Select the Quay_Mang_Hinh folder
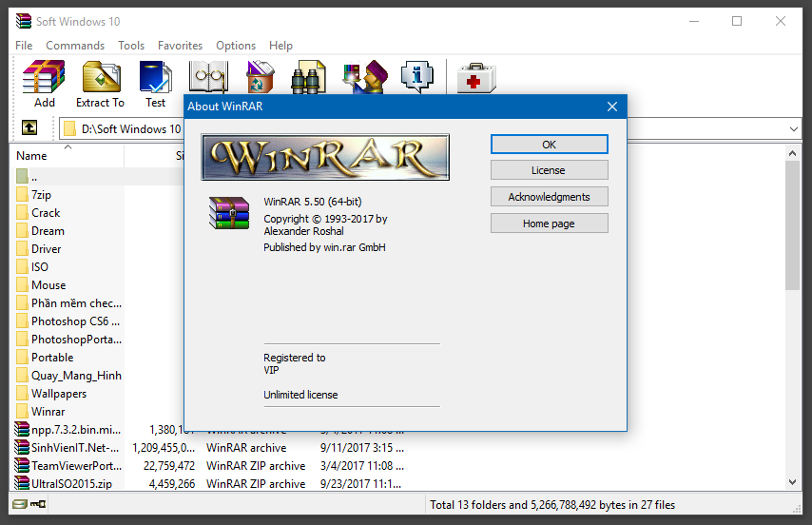Viewport: 812px width, 525px height. point(76,376)
